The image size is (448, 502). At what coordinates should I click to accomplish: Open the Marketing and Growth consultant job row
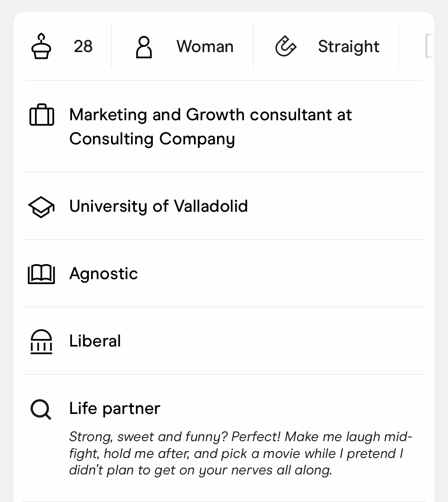point(224,126)
